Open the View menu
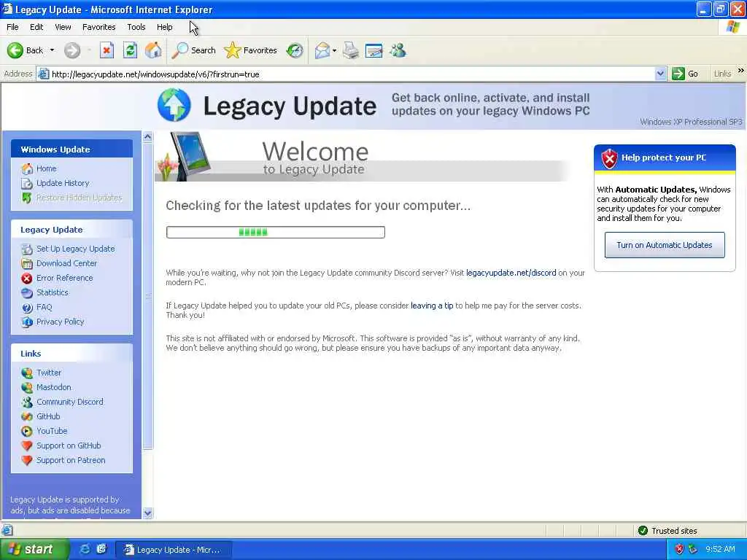The height and width of the screenshot is (560, 747). tap(63, 27)
